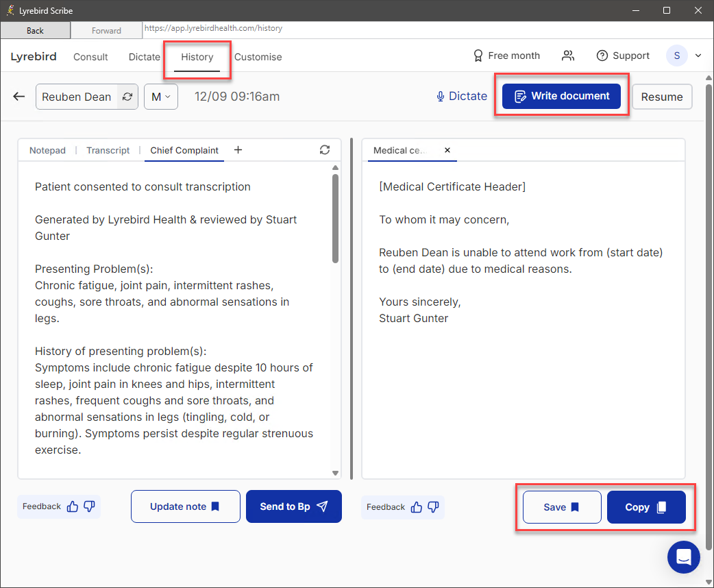Save the medical certificate document
The height and width of the screenshot is (588, 714).
[561, 507]
